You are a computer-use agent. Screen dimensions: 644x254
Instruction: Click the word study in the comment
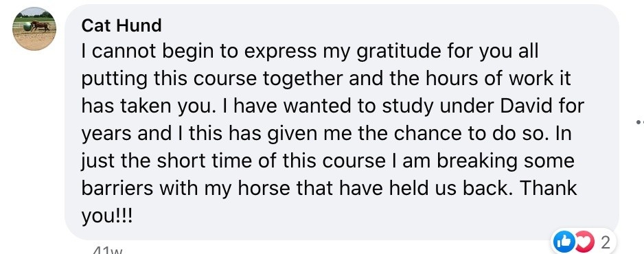tap(412, 106)
